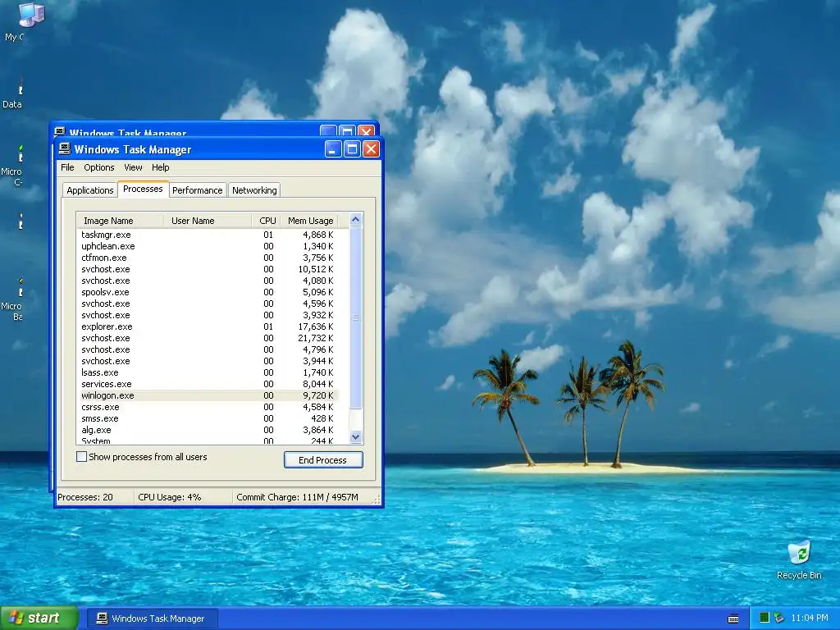Select the alg.exe process
The image size is (840, 630).
coord(208,430)
